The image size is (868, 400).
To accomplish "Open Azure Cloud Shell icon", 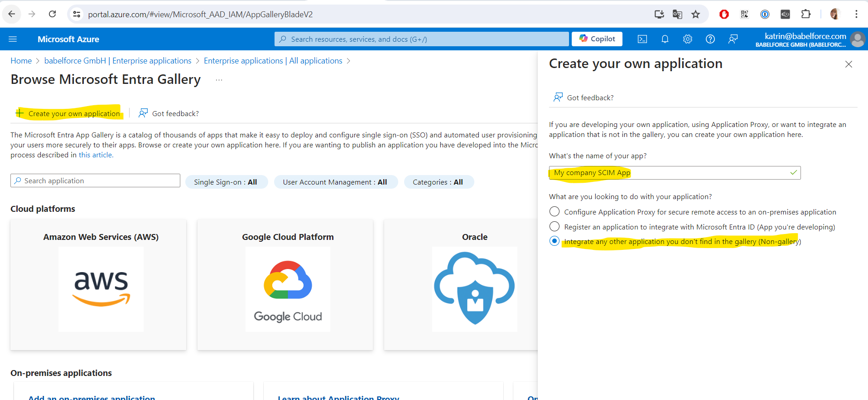I will pyautogui.click(x=642, y=39).
